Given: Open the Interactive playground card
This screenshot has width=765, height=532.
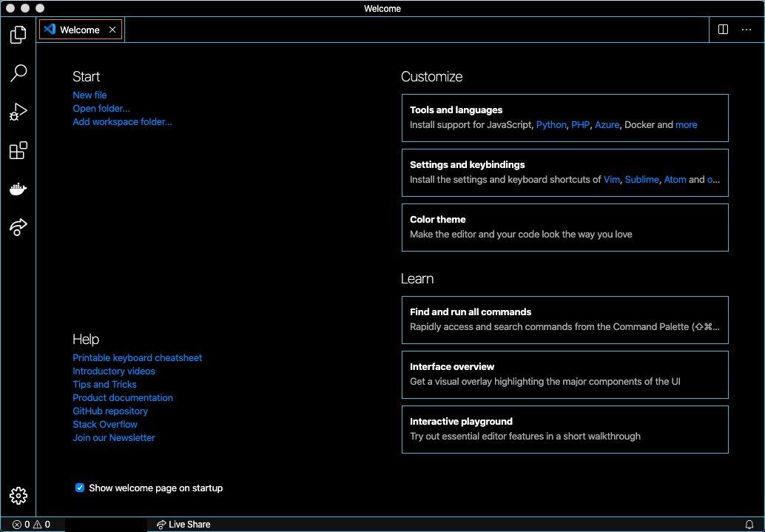Looking at the screenshot, I should 565,429.
